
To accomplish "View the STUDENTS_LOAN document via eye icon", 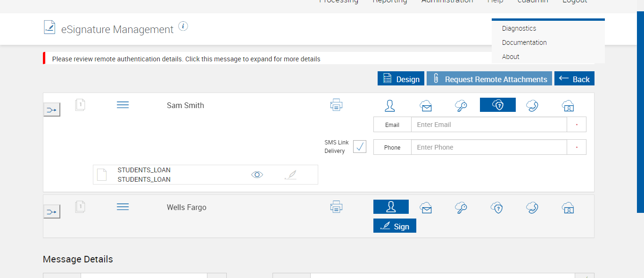I will pos(257,175).
